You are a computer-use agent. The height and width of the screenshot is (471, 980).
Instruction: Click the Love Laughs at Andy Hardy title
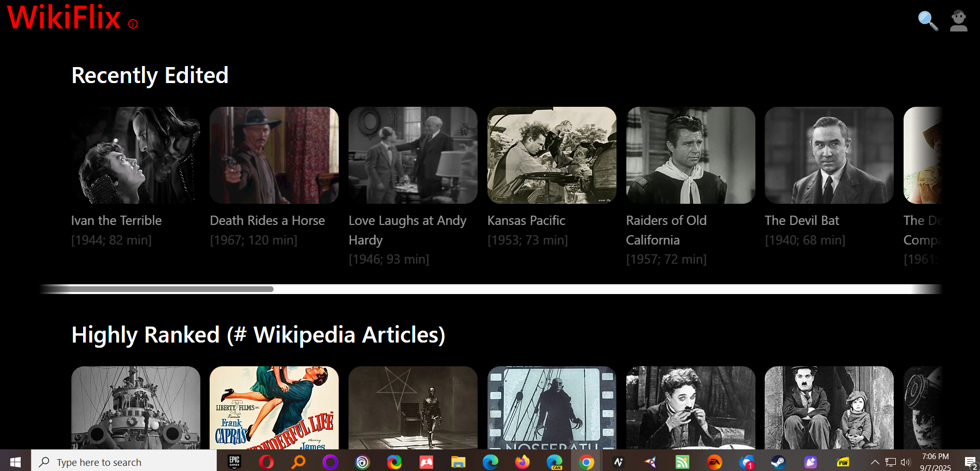407,230
